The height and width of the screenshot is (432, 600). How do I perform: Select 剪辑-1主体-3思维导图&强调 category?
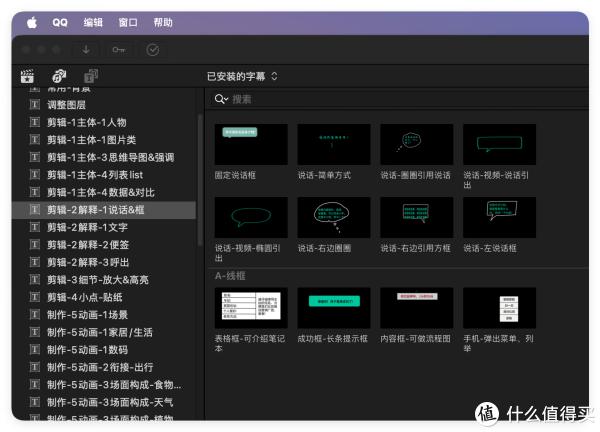pos(104,157)
